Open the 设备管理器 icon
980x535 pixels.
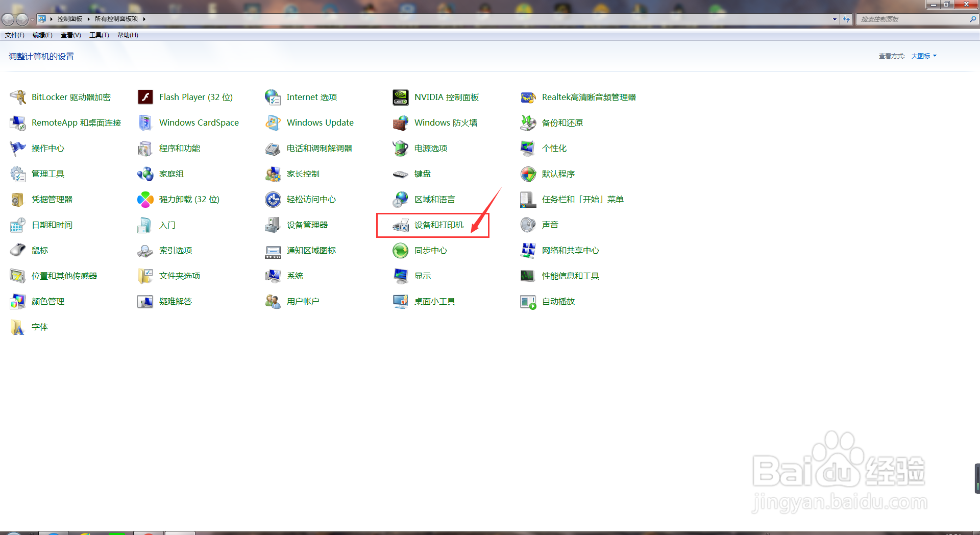coord(273,225)
